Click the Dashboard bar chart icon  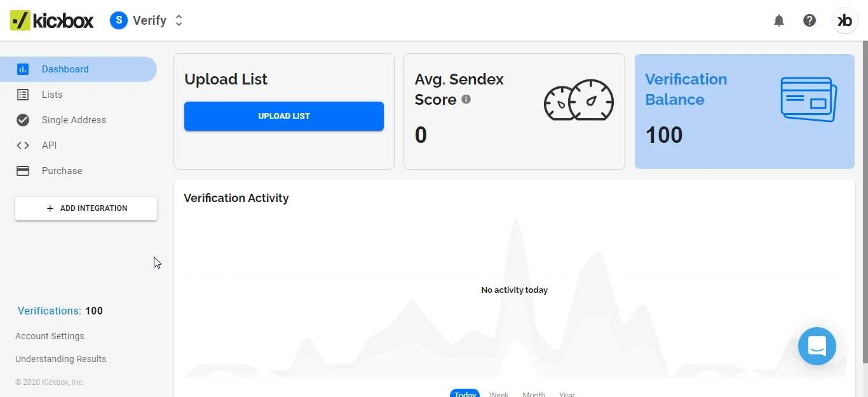[23, 69]
